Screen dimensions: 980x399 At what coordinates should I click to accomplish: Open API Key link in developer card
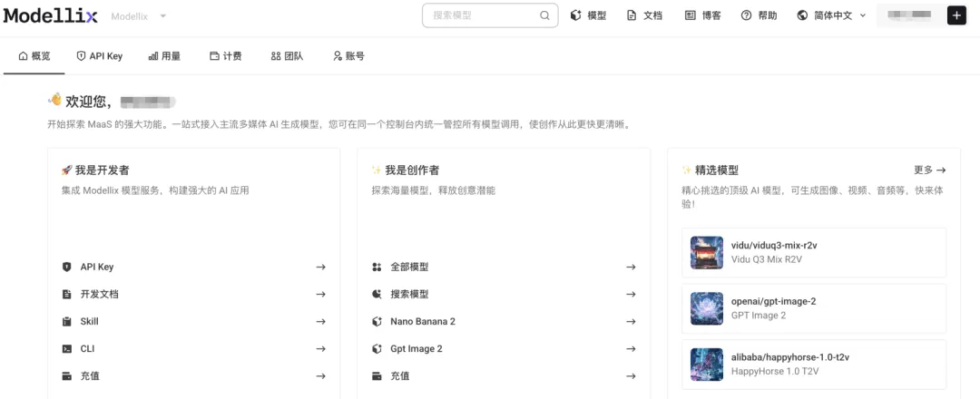[x=194, y=268]
